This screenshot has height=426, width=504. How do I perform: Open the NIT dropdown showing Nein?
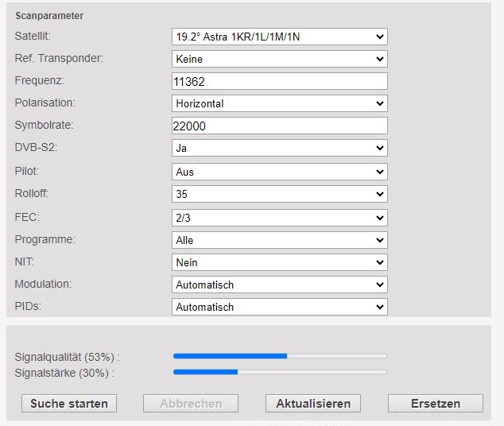(279, 262)
